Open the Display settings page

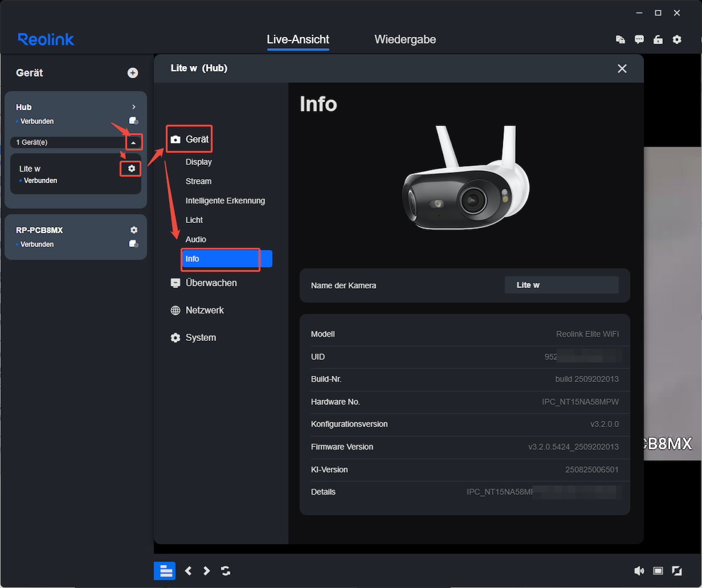[198, 162]
